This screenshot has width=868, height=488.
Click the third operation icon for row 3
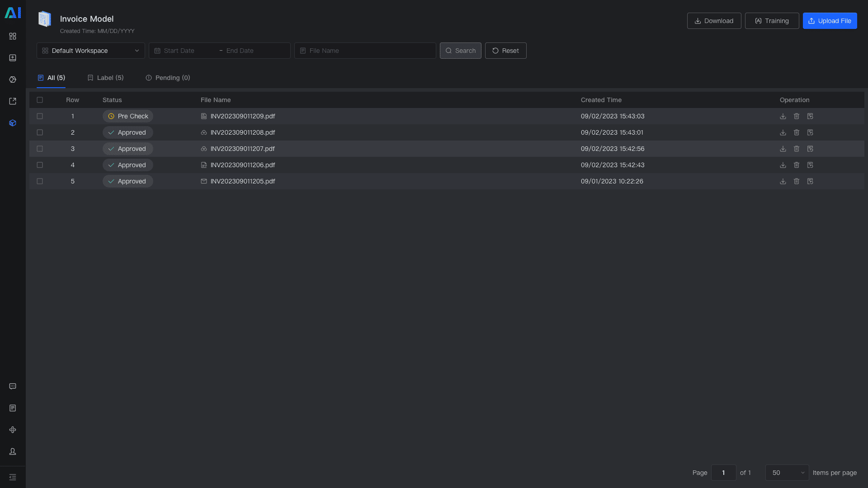(810, 149)
